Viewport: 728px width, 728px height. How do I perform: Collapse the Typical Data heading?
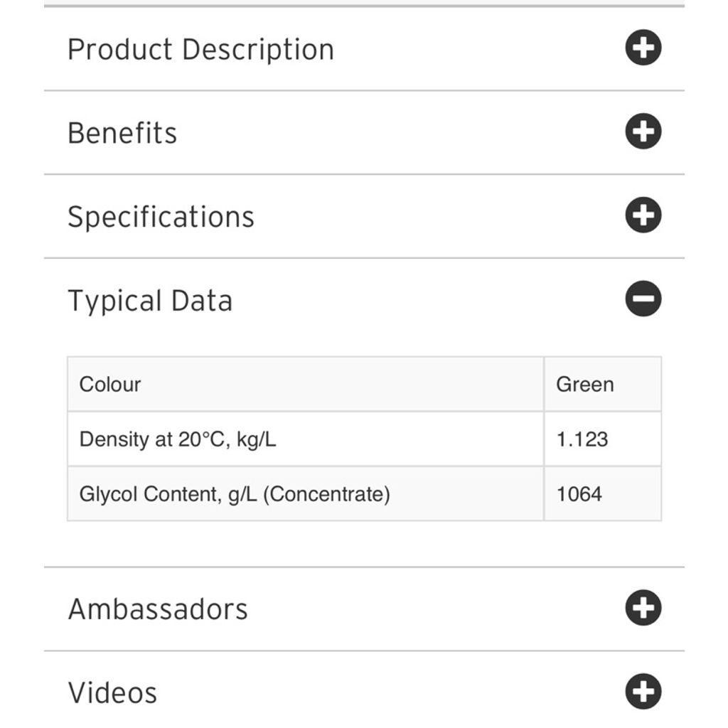pos(150,301)
